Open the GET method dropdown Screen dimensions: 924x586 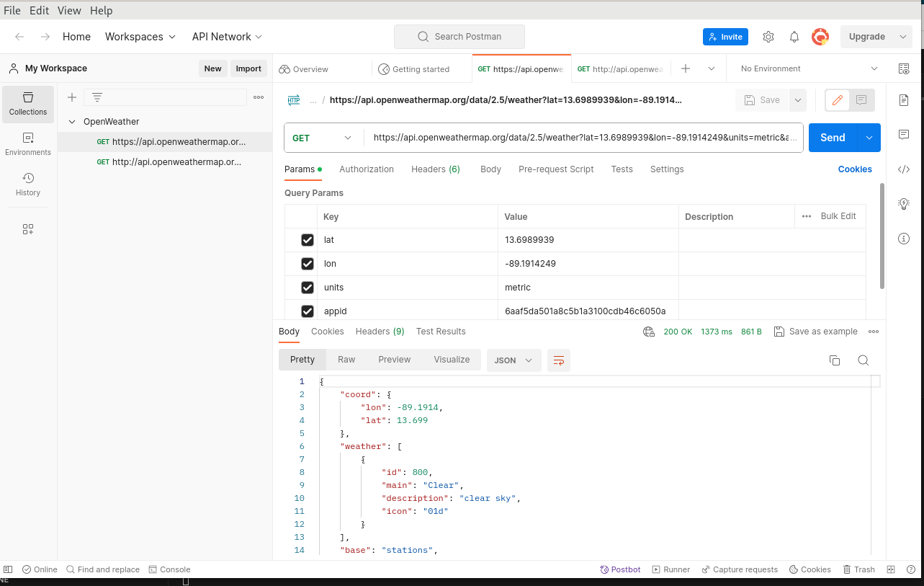tap(322, 138)
